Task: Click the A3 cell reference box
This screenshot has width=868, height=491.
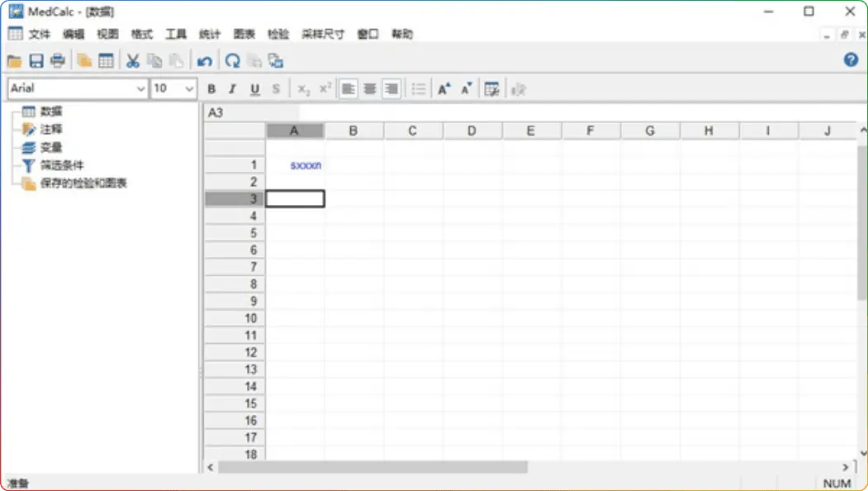Action: tap(252, 112)
